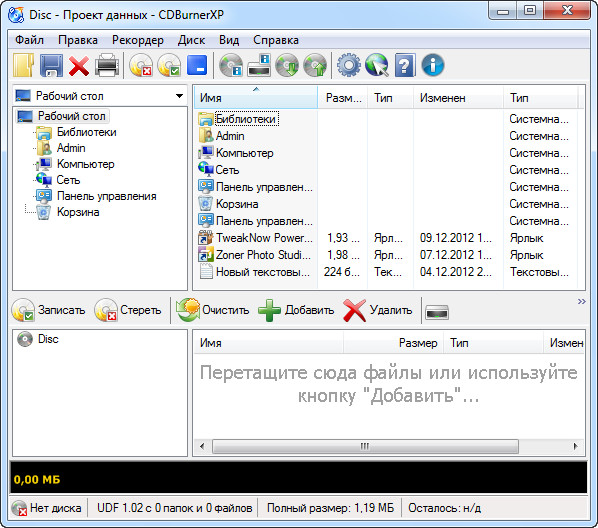Sort file list by Изменен column header

tap(458, 98)
